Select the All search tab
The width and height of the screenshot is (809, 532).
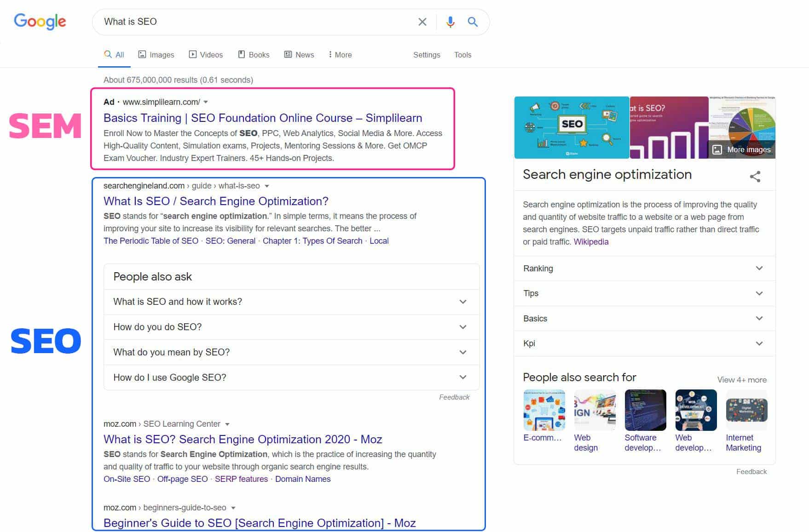(x=114, y=55)
